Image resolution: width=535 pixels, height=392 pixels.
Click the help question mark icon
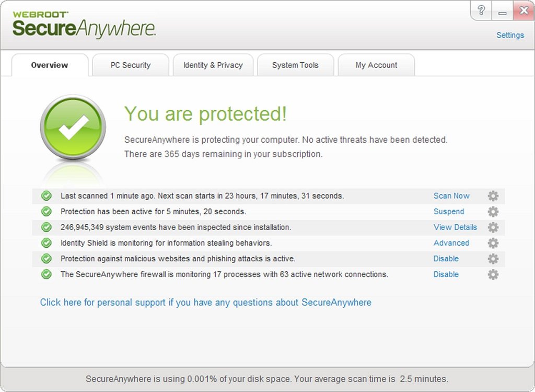point(482,10)
